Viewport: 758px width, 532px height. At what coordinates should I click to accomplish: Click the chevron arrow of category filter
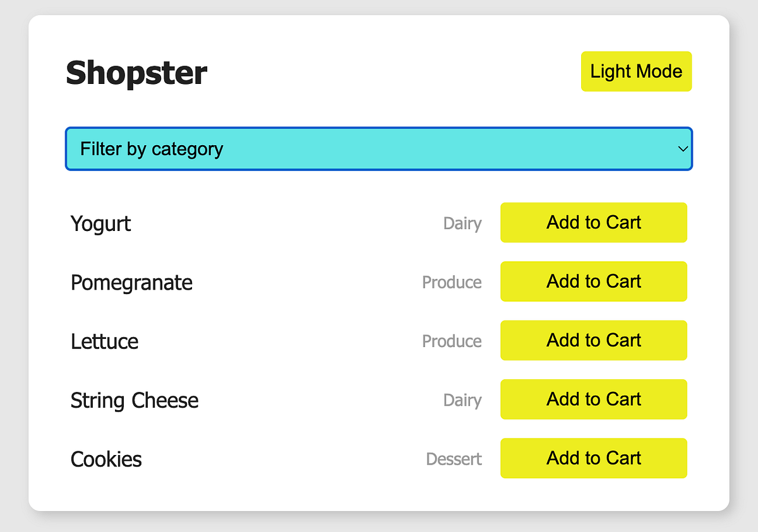682,149
